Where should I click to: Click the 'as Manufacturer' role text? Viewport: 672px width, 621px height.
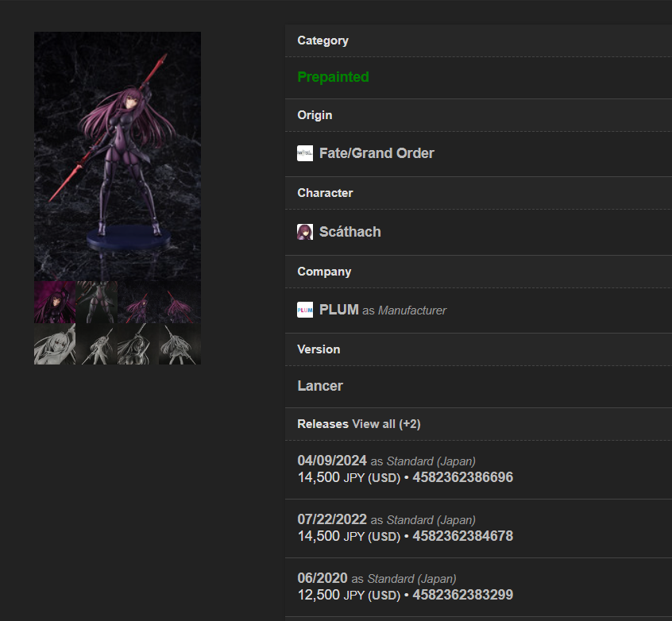click(404, 310)
